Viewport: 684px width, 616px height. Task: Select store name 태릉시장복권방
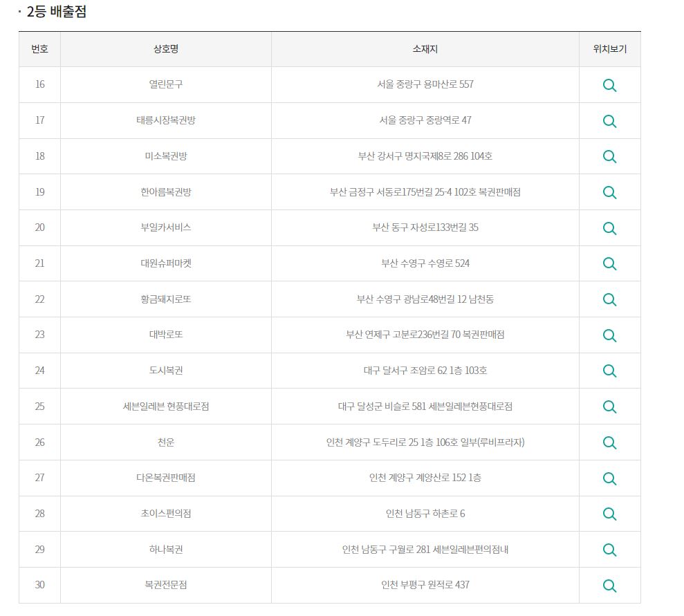166,120
